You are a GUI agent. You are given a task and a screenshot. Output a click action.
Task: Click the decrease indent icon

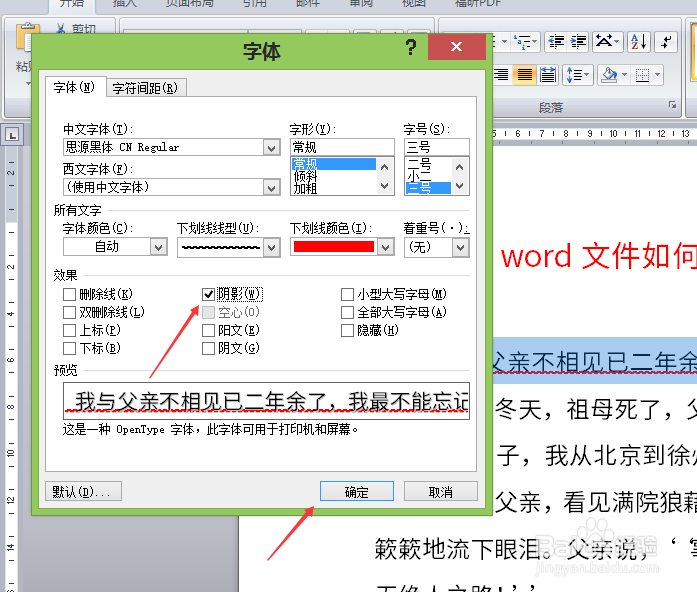point(556,42)
